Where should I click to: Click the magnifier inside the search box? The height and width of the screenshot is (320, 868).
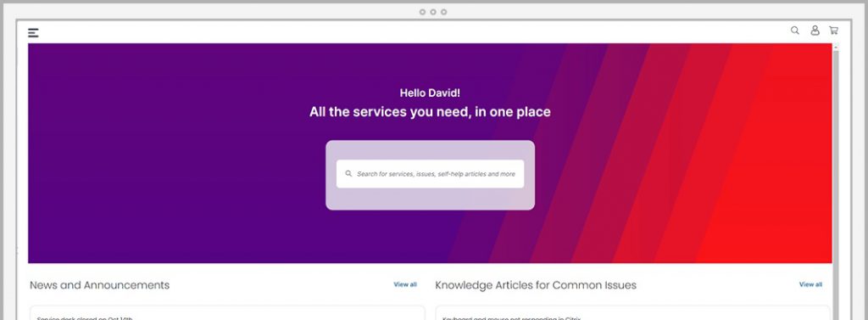point(348,174)
